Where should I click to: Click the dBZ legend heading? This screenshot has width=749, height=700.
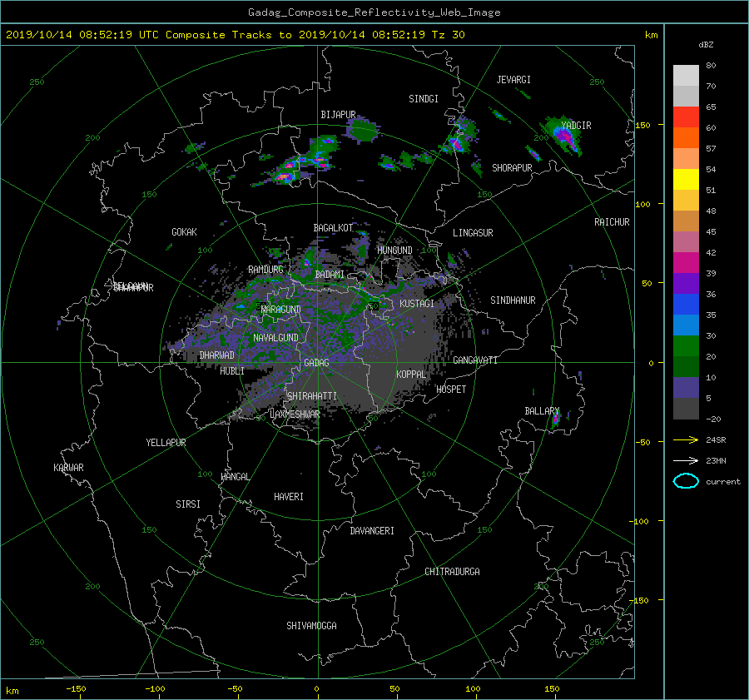[706, 45]
